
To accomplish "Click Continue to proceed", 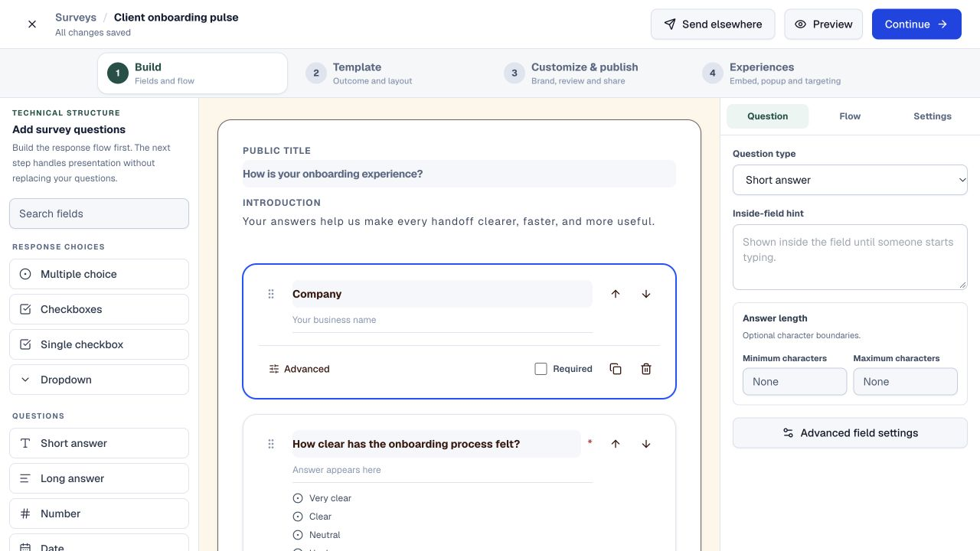I will [x=916, y=24].
